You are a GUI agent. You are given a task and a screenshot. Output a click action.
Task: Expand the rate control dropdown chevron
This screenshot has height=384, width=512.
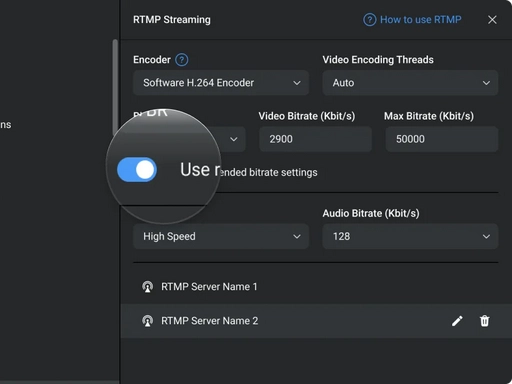[x=234, y=139]
